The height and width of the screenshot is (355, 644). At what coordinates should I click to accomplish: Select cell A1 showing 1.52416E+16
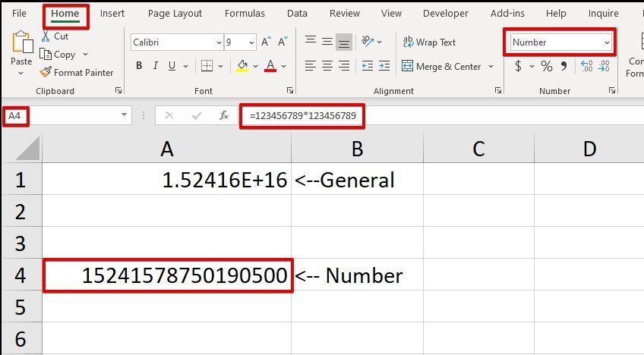click(167, 179)
